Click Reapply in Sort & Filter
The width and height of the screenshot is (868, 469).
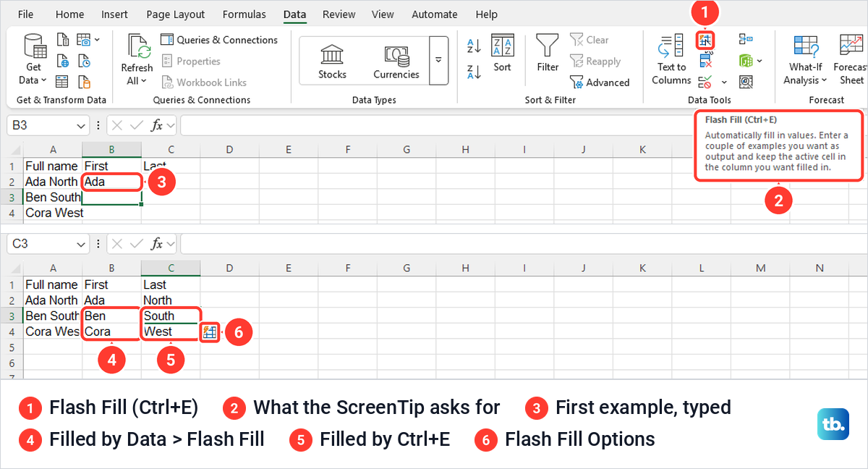click(x=595, y=62)
